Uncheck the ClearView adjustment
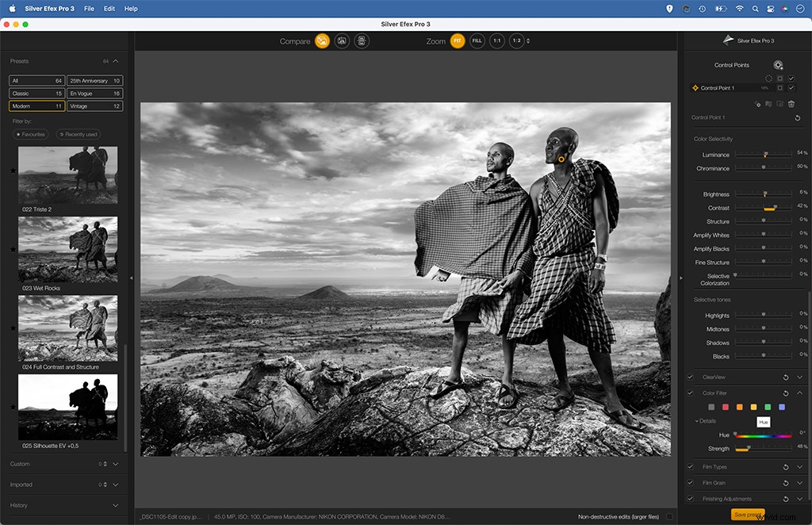 (691, 377)
